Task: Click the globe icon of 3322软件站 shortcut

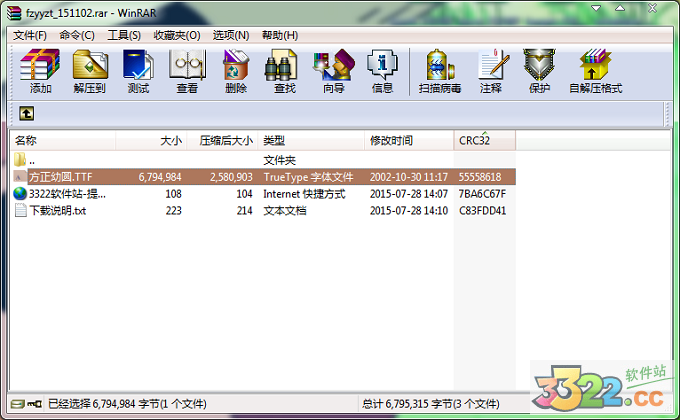Action: coord(20,194)
